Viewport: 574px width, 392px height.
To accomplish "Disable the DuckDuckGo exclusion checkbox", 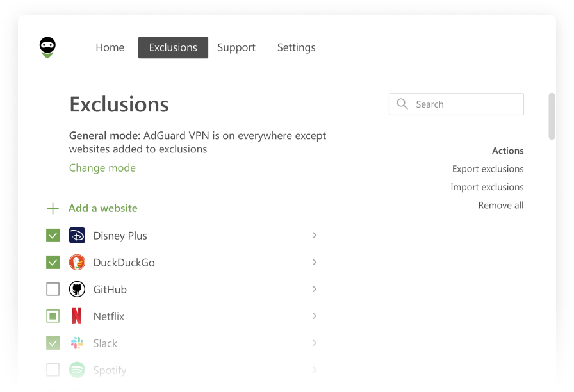I will [x=53, y=263].
